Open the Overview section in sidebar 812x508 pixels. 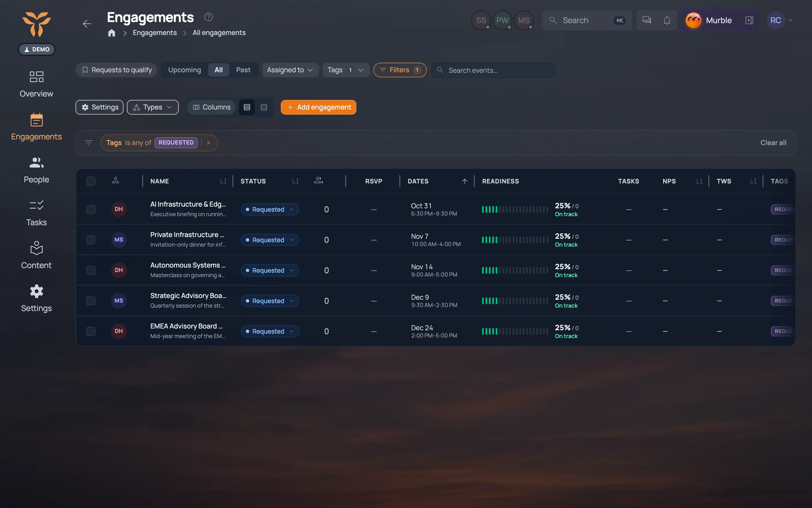point(36,84)
